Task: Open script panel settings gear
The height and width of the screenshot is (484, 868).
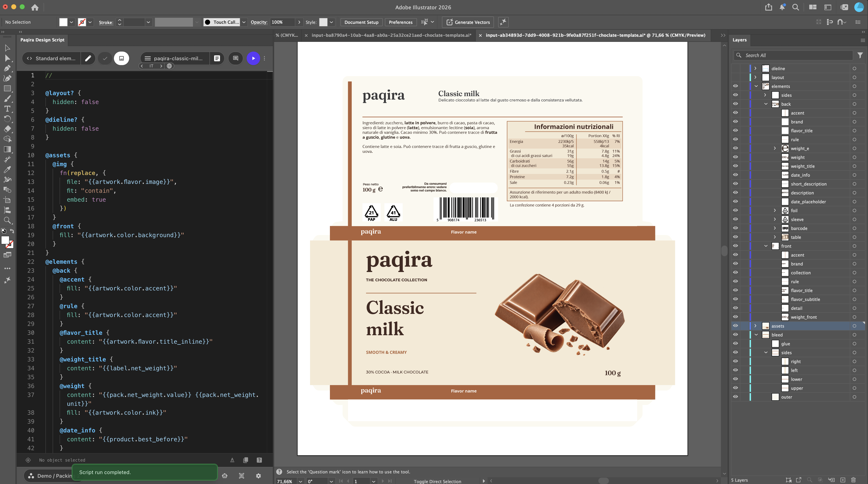Action: click(258, 476)
